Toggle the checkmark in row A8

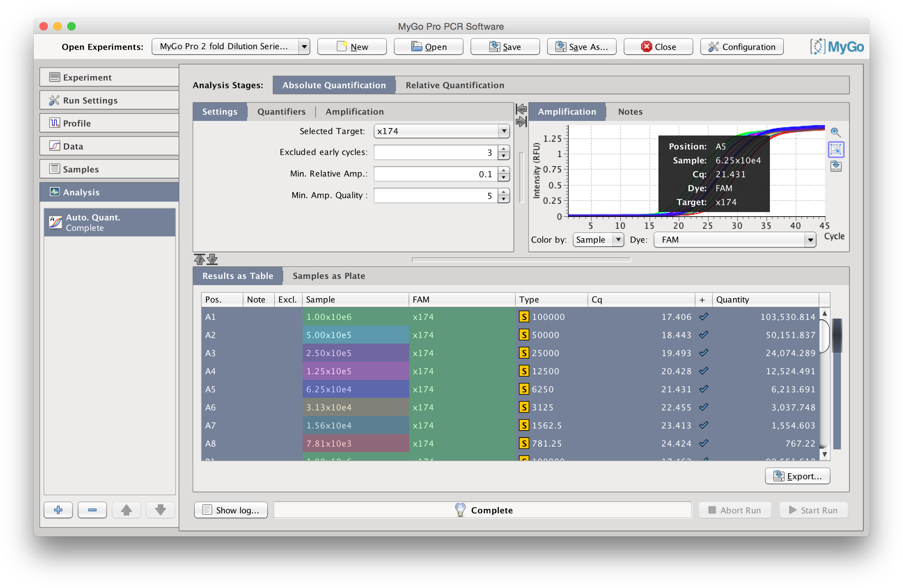coord(704,443)
